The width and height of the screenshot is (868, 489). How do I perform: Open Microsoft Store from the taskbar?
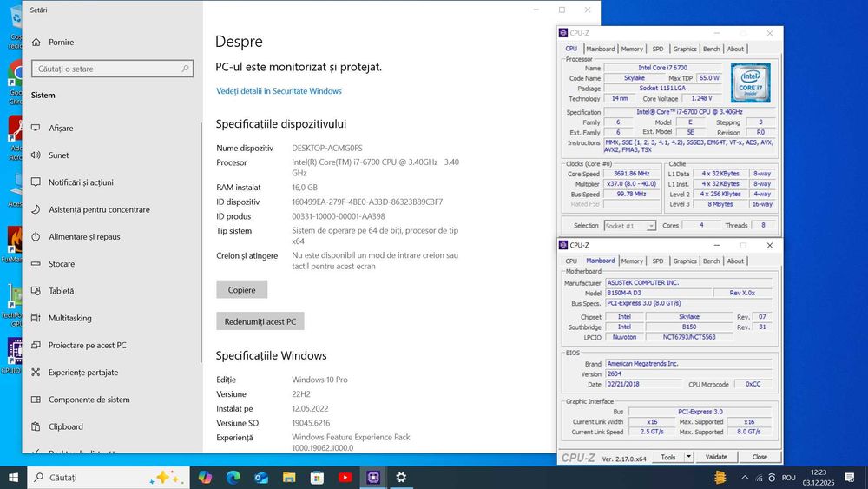pyautogui.click(x=317, y=478)
